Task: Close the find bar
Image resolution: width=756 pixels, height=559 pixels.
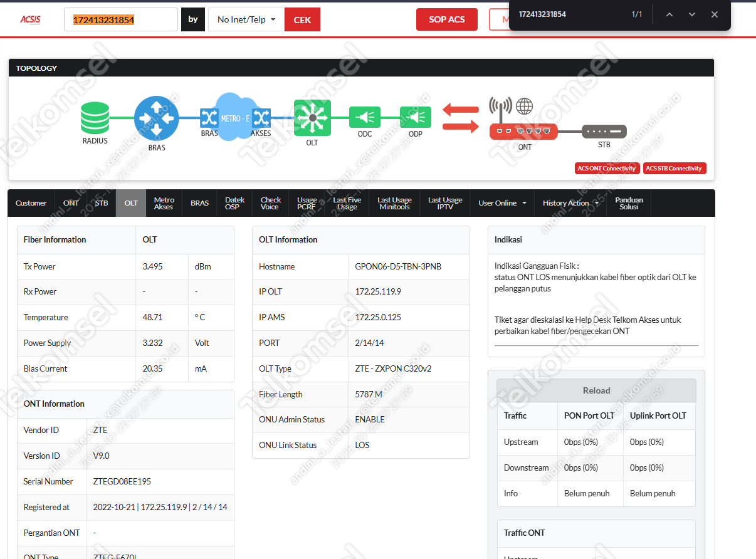Action: click(715, 14)
